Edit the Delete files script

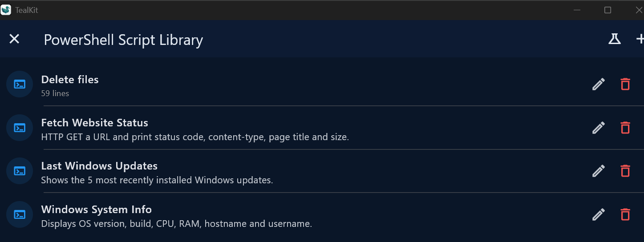[x=599, y=84]
